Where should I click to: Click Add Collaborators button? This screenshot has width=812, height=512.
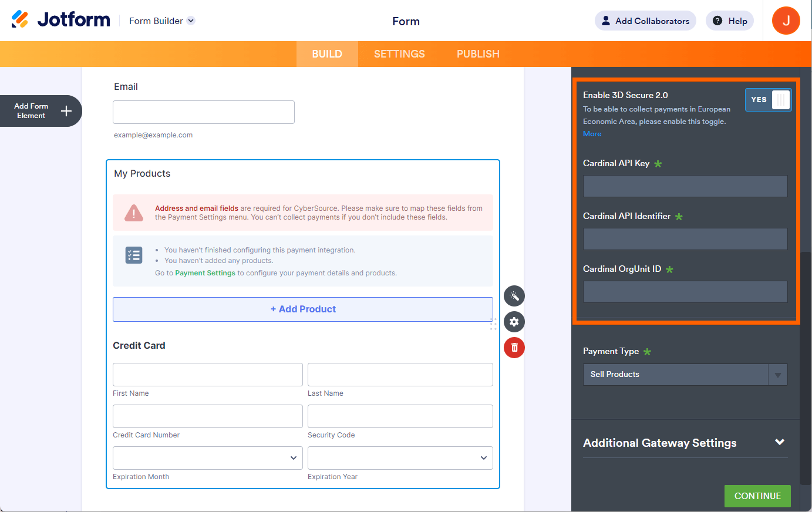click(645, 21)
